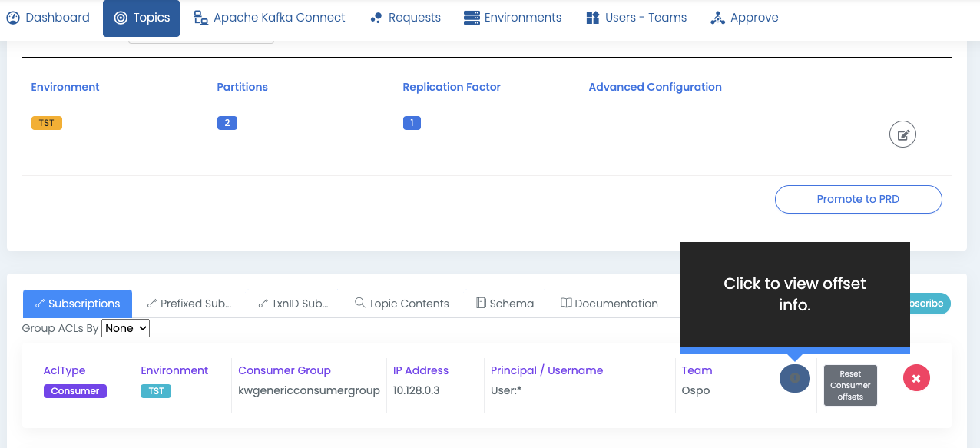Expand the Group ACLs By dropdown
This screenshot has width=980, height=448.
[125, 328]
